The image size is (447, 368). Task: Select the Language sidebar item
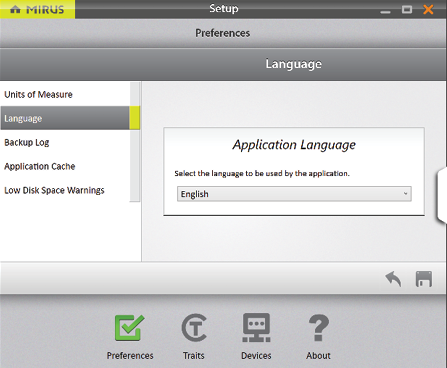click(x=65, y=118)
